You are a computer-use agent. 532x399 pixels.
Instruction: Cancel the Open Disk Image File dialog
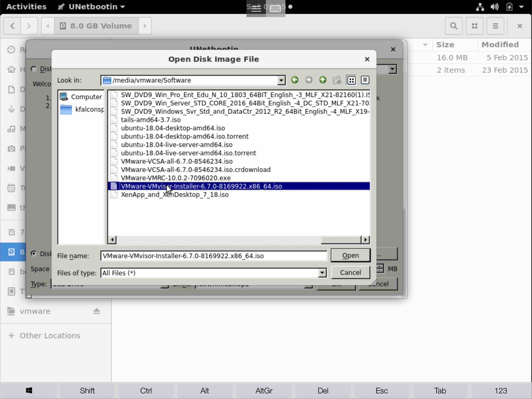(x=350, y=272)
